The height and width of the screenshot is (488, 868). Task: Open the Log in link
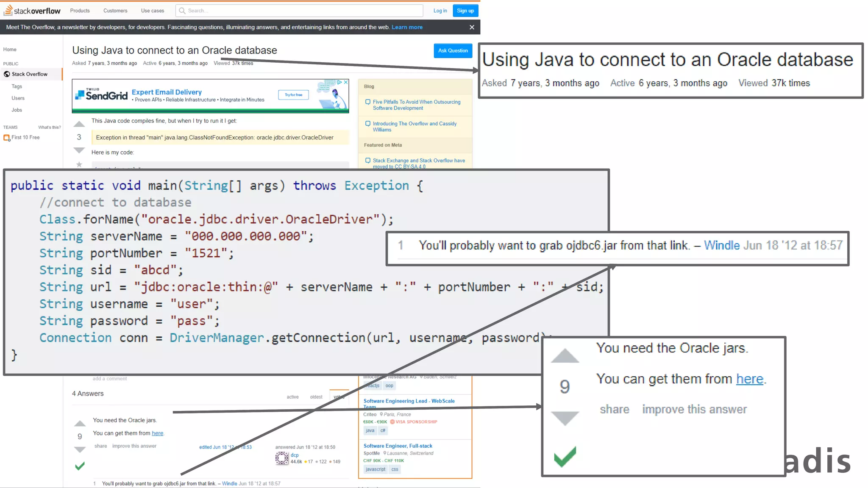440,11
